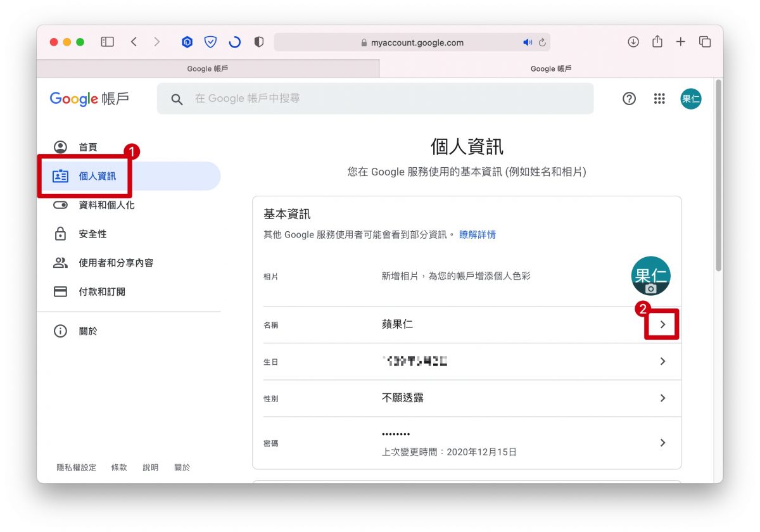Click the 付款和訂閱 card icon

[60, 292]
